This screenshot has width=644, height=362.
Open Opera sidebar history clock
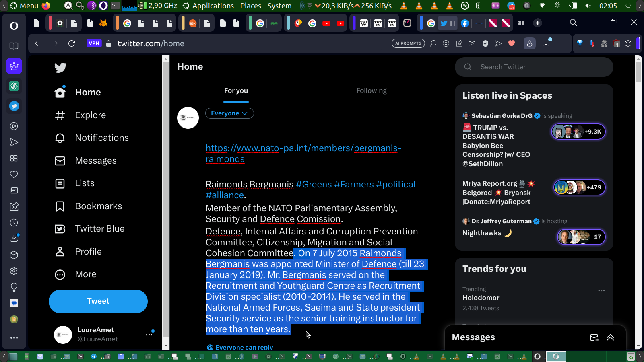tap(14, 223)
